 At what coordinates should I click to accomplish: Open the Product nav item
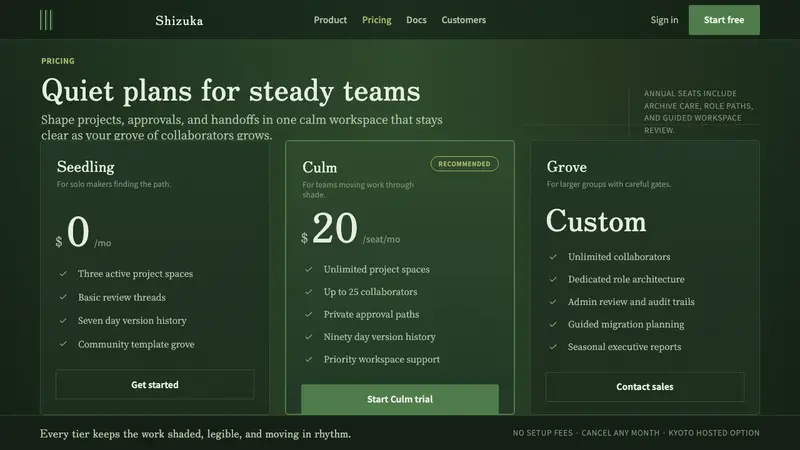(x=330, y=20)
